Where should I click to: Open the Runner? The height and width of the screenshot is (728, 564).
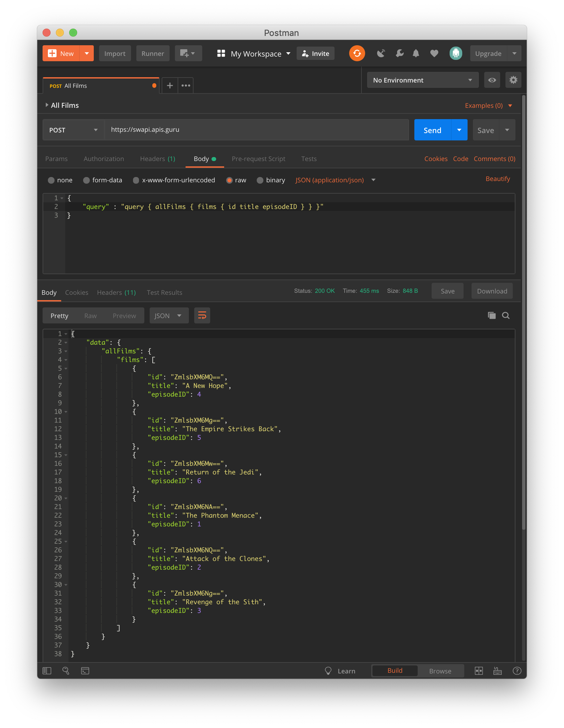click(x=153, y=53)
